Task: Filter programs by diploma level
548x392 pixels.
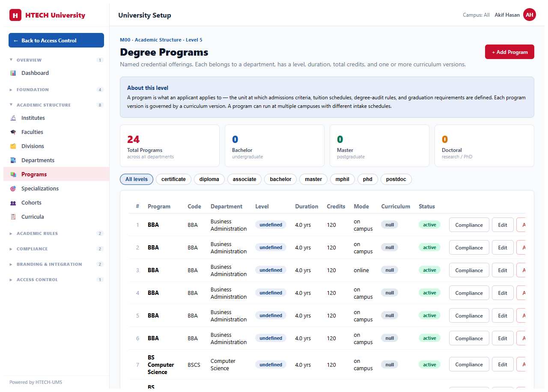Action: pos(209,179)
